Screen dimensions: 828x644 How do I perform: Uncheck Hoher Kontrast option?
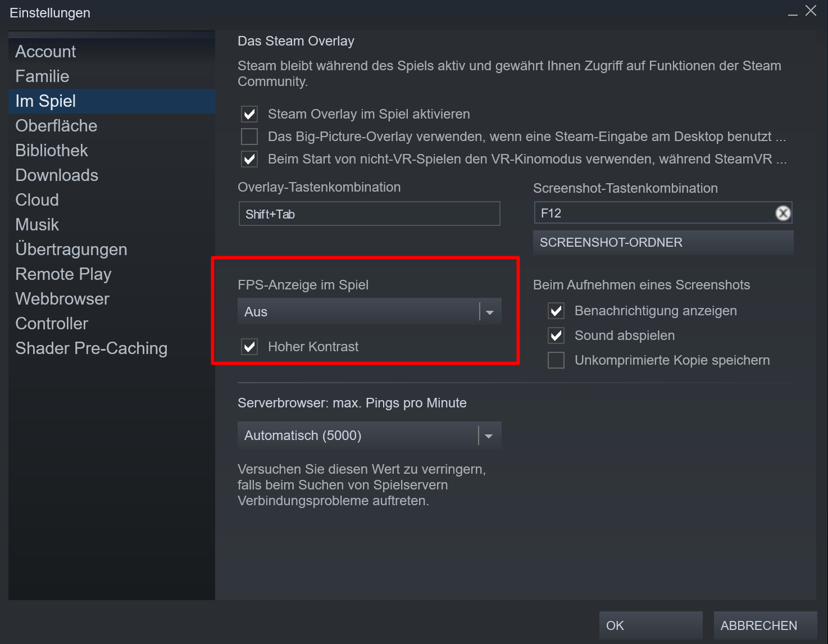tap(249, 347)
